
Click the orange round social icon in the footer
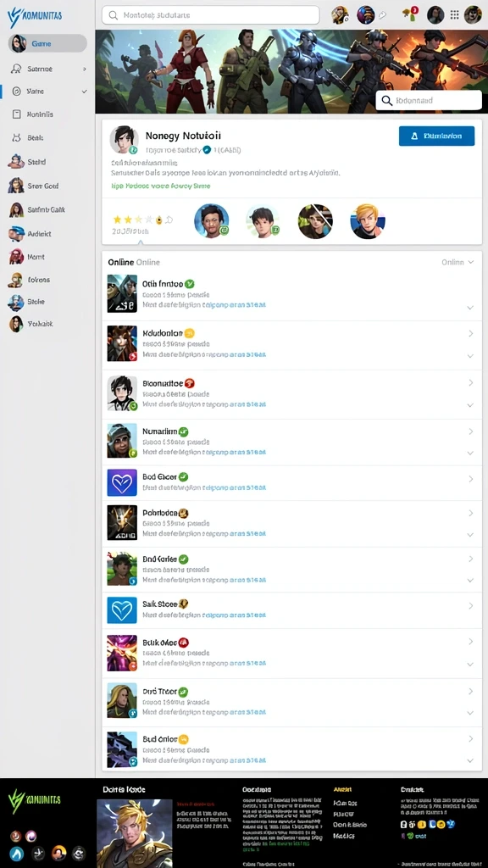click(x=59, y=853)
